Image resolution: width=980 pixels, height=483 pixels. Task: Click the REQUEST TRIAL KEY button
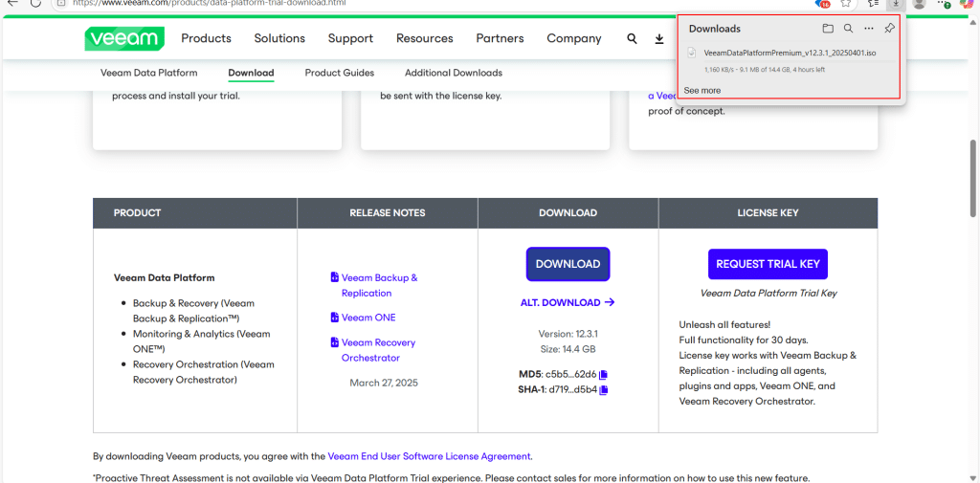(768, 264)
